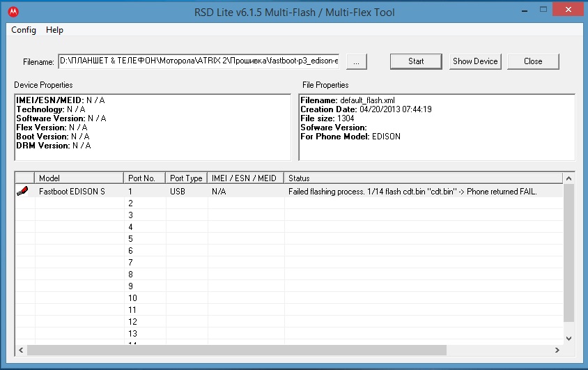The image size is (588, 370).
Task: Click the "Failed flashing process" status text
Action: coord(412,192)
